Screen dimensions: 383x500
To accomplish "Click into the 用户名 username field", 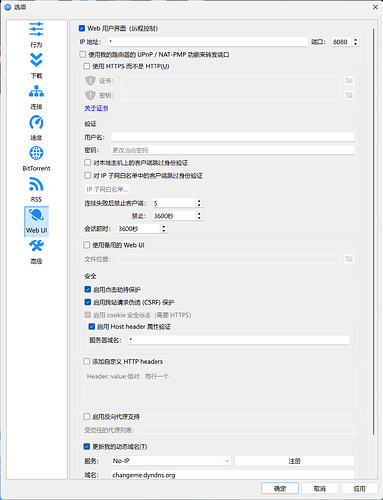I will pyautogui.click(x=232, y=137).
